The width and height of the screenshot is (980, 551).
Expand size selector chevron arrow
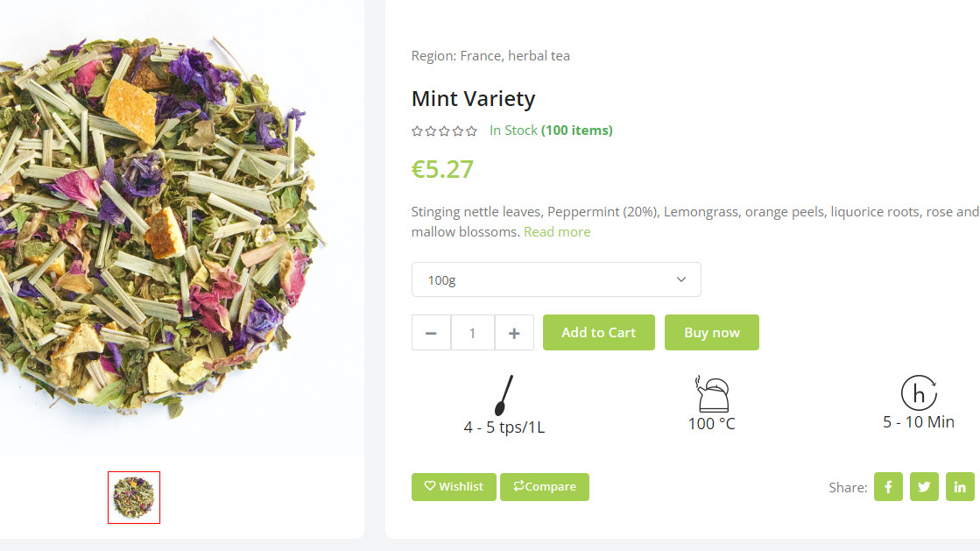click(681, 279)
